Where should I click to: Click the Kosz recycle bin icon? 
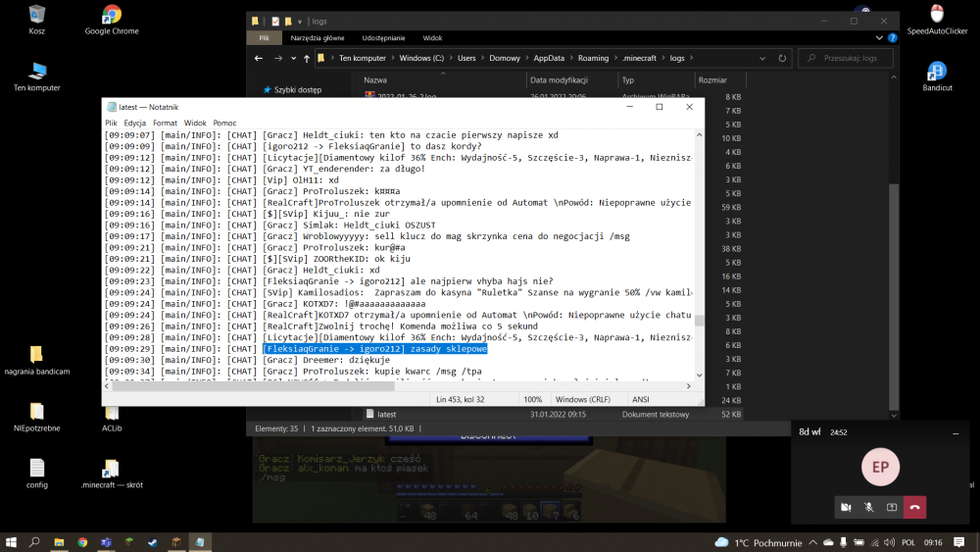pyautogui.click(x=37, y=16)
